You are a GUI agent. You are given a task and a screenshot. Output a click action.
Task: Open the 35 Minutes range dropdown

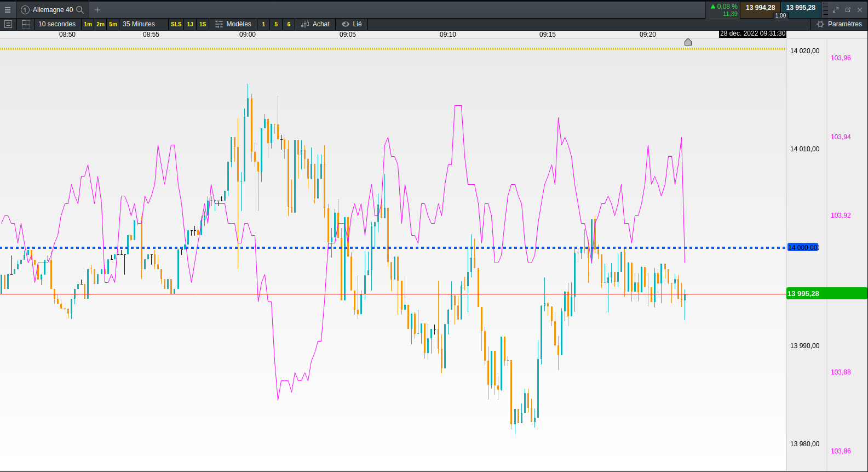pos(139,24)
